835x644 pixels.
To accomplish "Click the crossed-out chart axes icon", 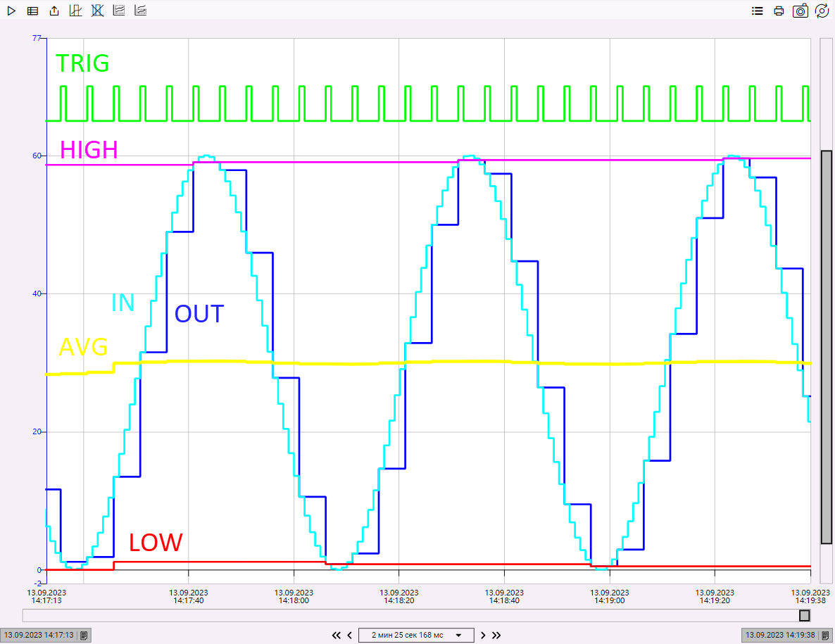I will (97, 11).
